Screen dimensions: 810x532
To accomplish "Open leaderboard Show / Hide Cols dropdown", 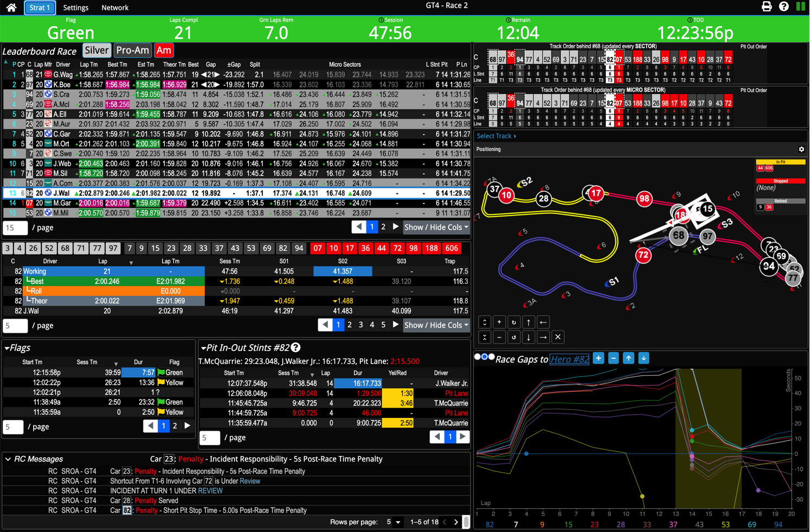I will tap(436, 227).
